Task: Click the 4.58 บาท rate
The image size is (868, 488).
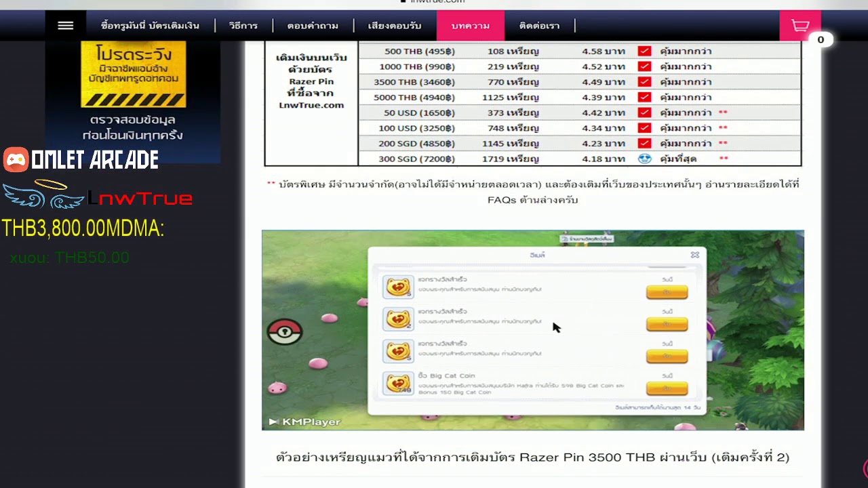Action: 604,51
